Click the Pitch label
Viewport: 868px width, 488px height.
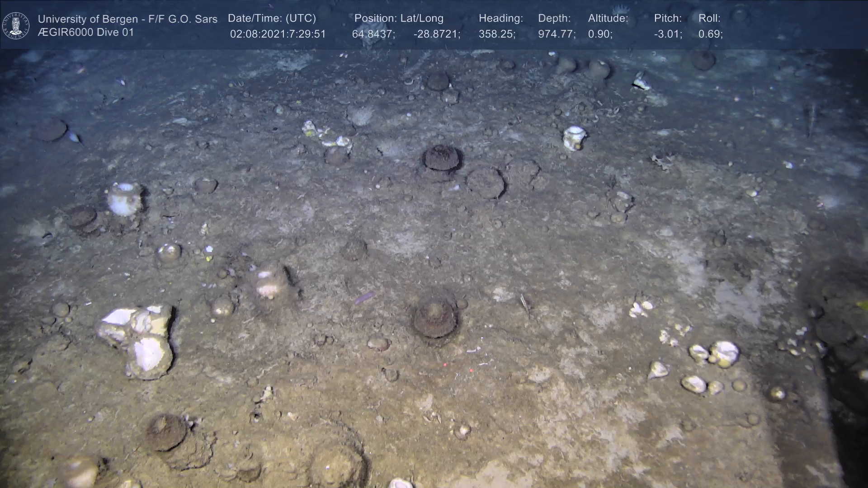point(668,19)
